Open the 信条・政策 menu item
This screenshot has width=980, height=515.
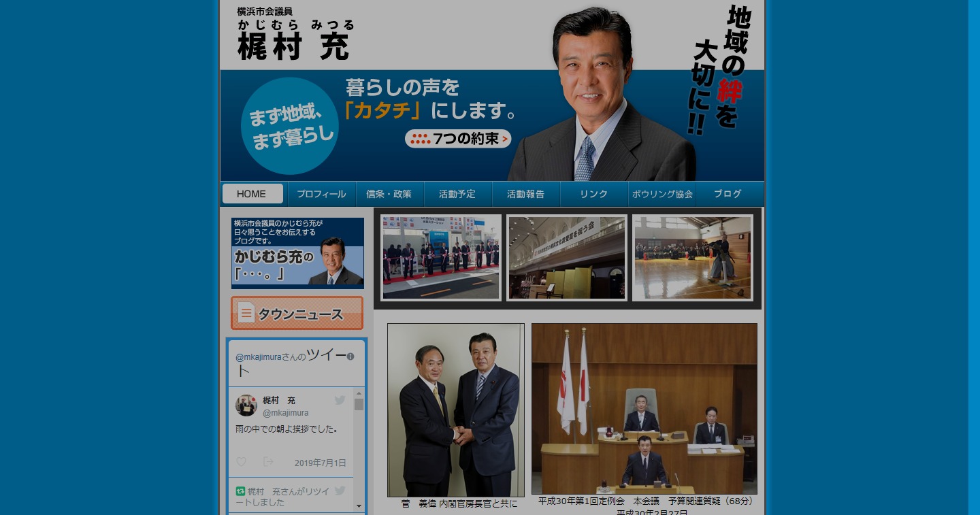click(x=389, y=194)
